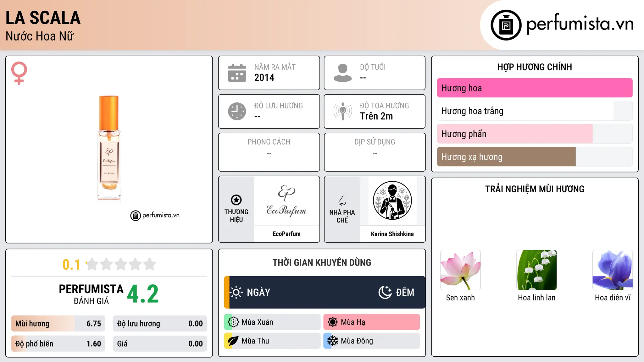Click the sun icon for Mùa Hạ

point(333,322)
